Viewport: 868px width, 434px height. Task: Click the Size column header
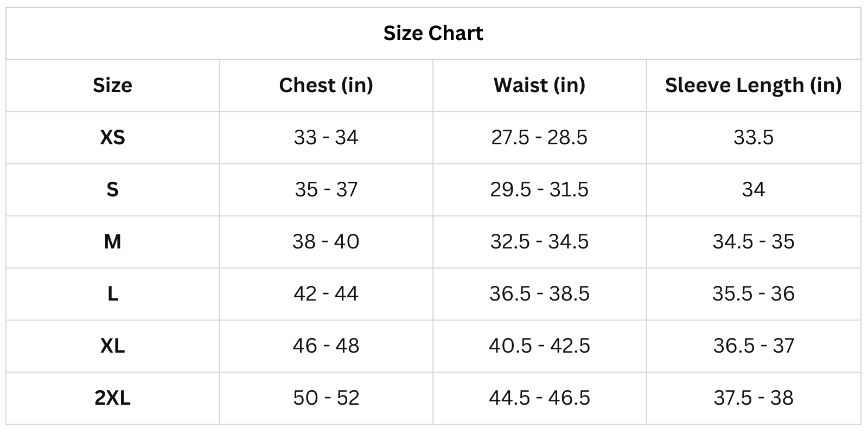point(112,86)
